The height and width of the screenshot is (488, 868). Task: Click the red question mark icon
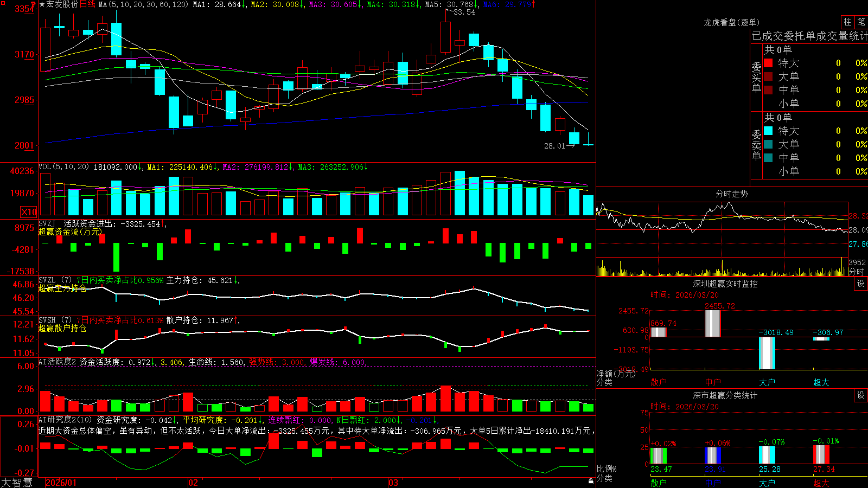tap(34, 4)
